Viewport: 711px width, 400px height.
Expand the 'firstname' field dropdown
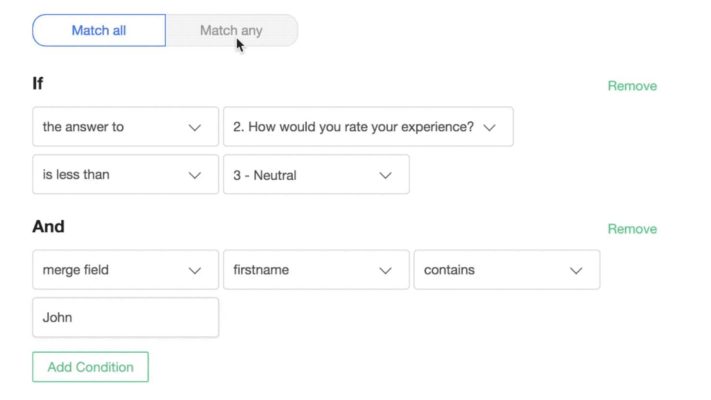click(x=315, y=270)
